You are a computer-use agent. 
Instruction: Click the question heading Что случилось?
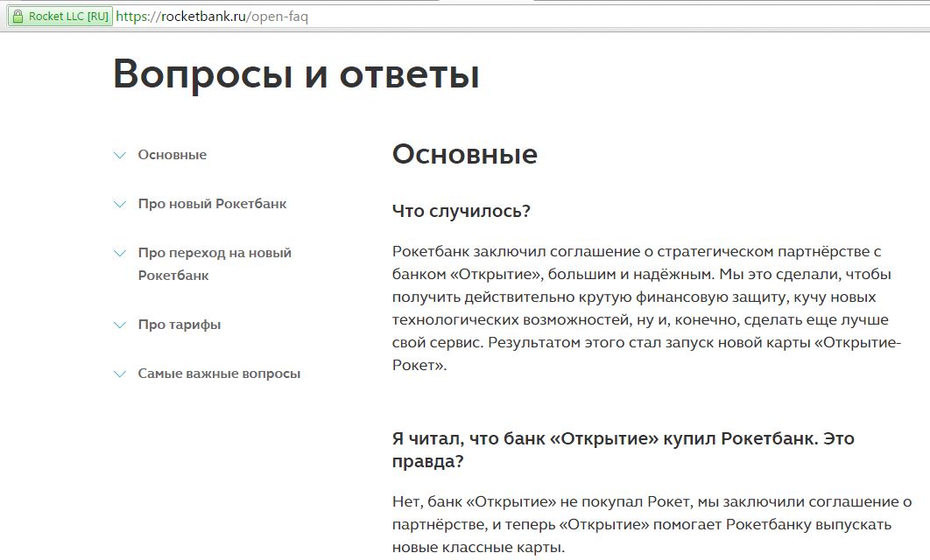point(461,211)
